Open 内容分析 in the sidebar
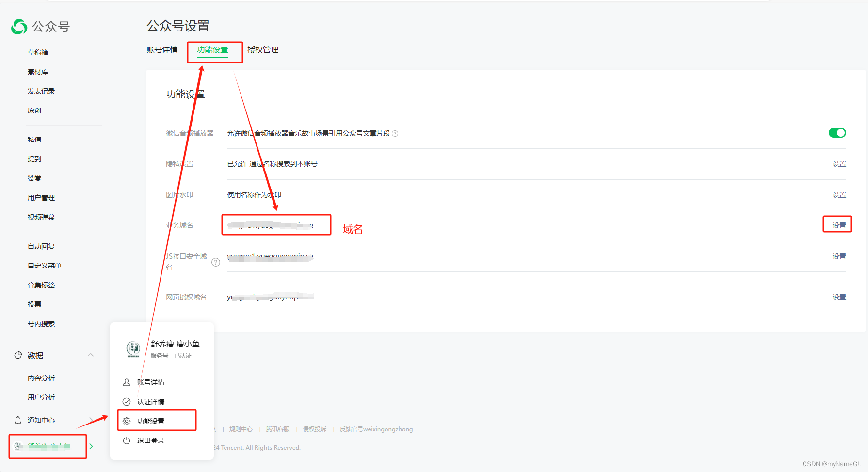The height and width of the screenshot is (472, 868). click(x=41, y=378)
